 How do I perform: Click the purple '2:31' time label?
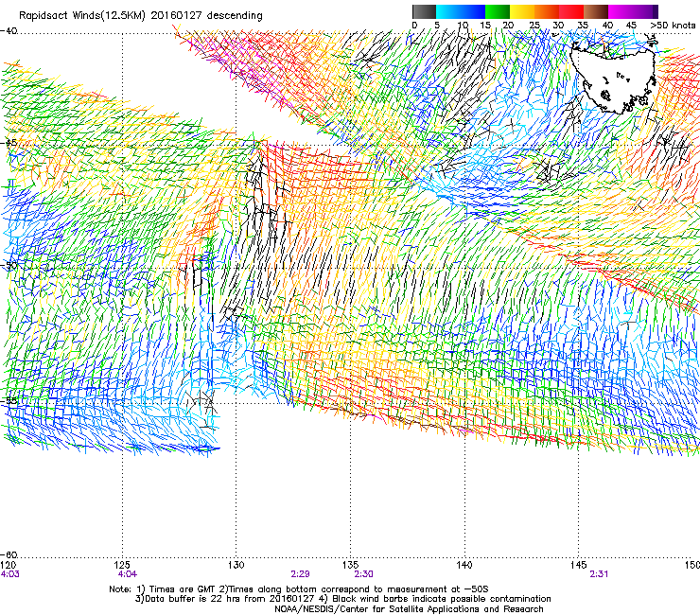(599, 574)
